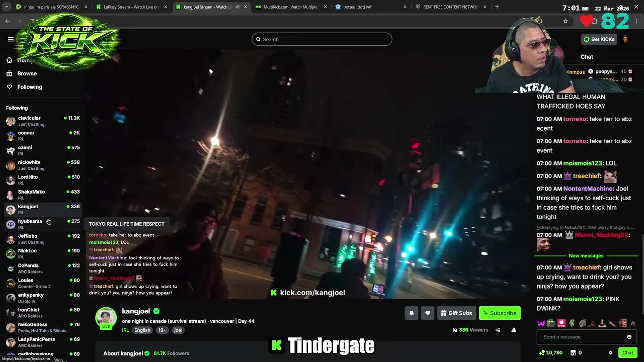
Task: Click the Home icon in sidebar
Action: 9,60
